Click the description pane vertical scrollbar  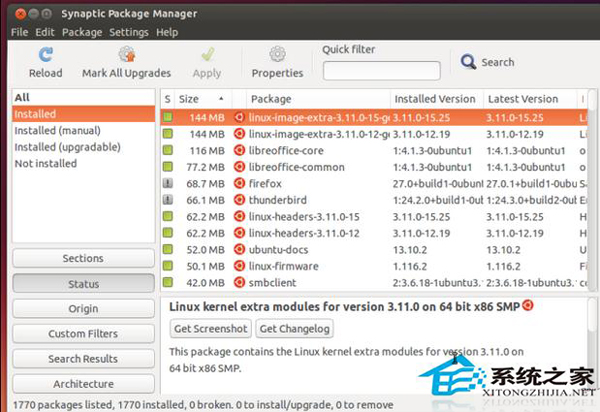click(592, 344)
